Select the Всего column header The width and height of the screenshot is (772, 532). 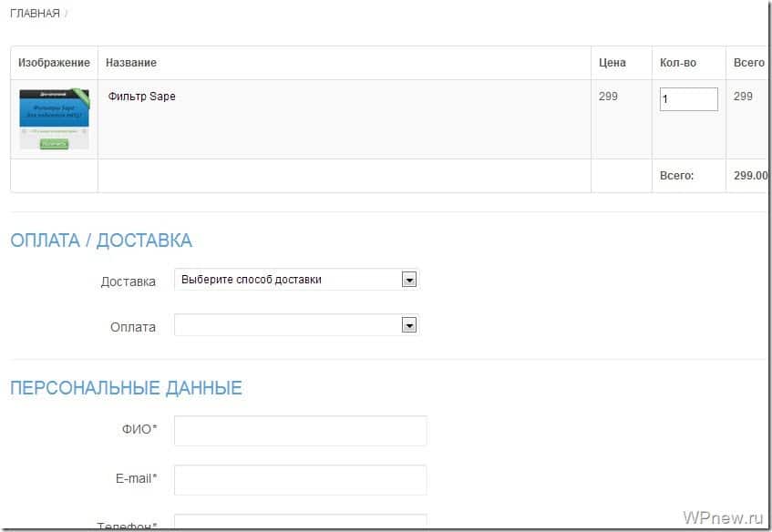(x=748, y=63)
